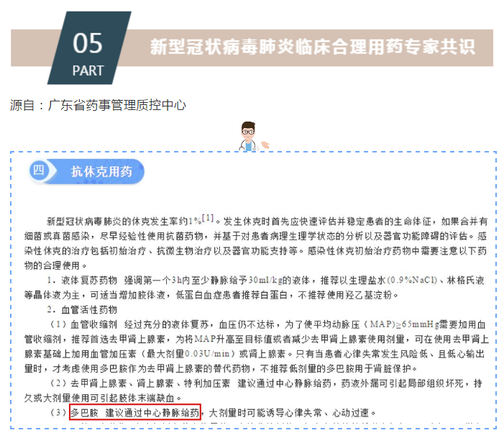Click the first paragraph starting 新型冠状病毒肺炎的休克
The image size is (504, 438).
click(256, 243)
